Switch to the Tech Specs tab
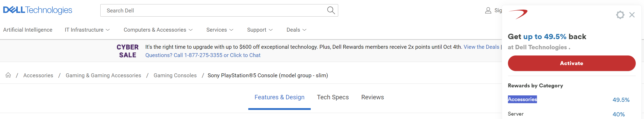Viewport: 644px width, 119px height. tap(333, 97)
